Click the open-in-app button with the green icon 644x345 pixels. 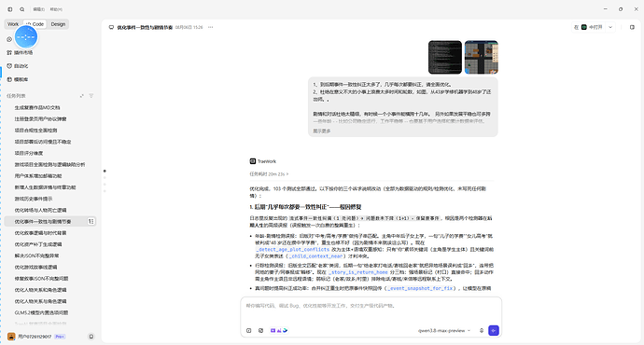point(588,27)
